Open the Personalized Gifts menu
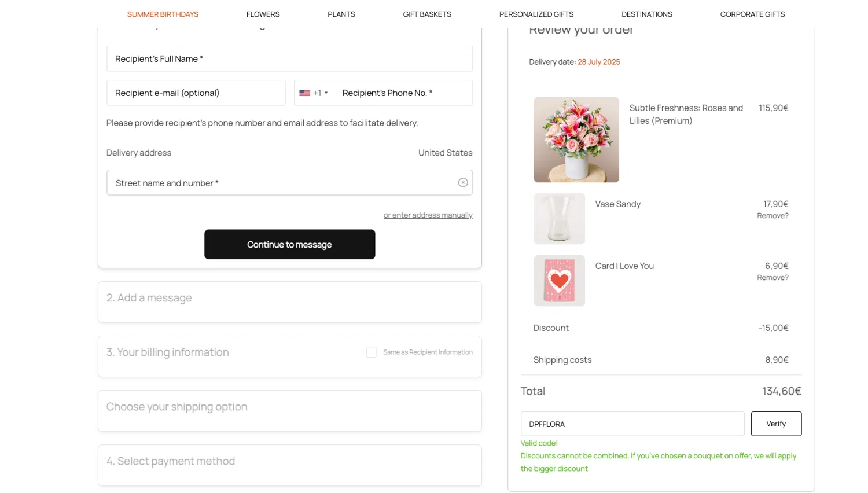The width and height of the screenshot is (868, 493). tap(536, 14)
